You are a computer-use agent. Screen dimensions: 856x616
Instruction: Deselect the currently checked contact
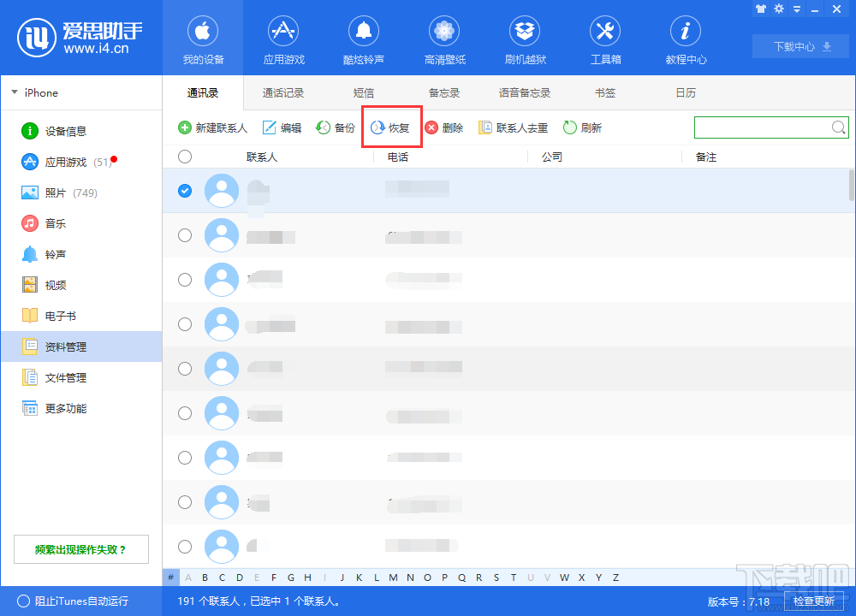pos(184,191)
